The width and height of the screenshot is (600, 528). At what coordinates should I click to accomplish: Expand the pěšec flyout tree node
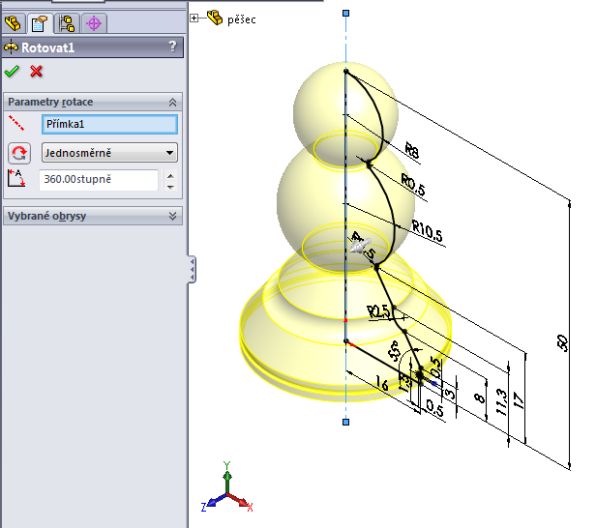[x=195, y=17]
